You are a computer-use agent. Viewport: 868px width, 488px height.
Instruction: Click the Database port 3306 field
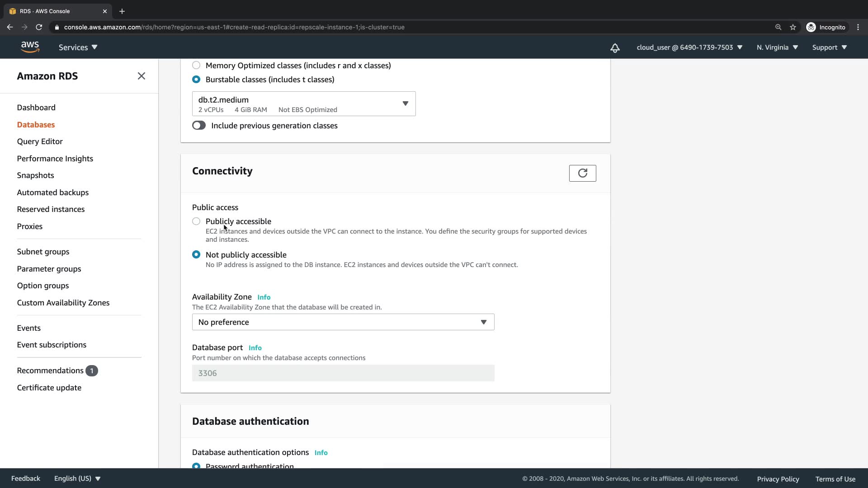[343, 373]
